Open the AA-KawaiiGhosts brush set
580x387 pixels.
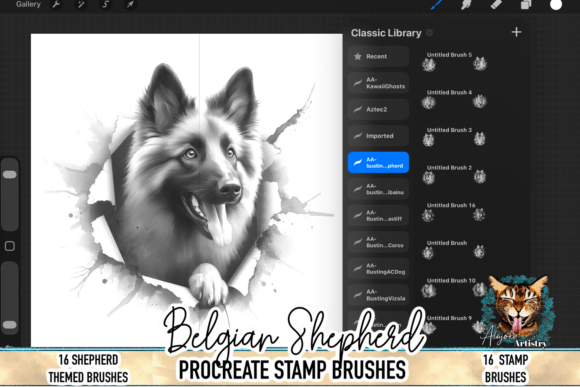(x=378, y=83)
